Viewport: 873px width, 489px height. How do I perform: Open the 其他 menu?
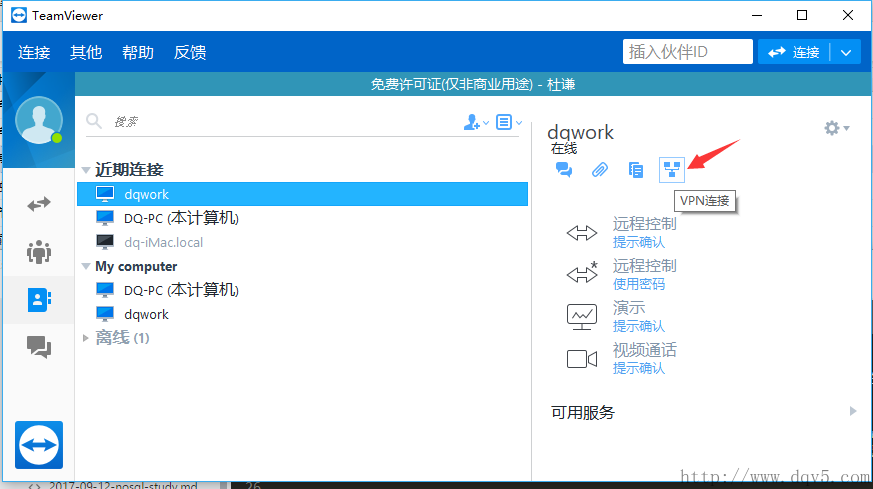click(86, 52)
